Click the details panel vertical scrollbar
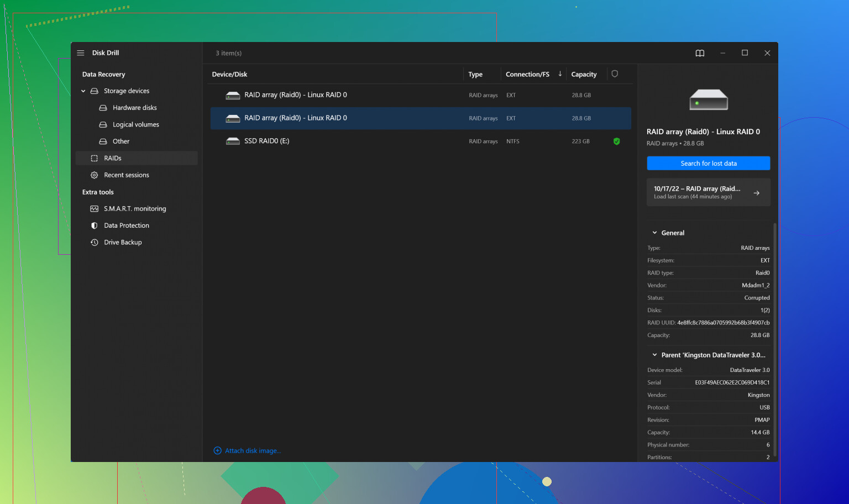 774,337
